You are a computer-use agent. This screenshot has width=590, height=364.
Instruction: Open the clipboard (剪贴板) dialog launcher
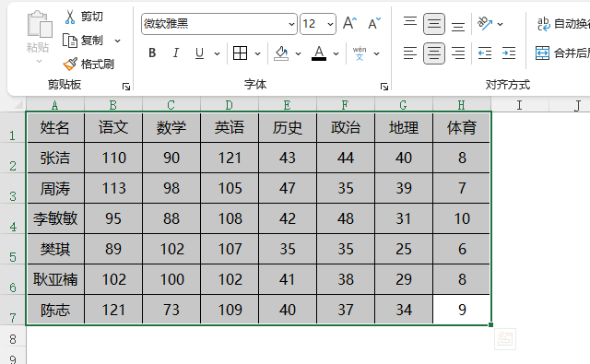(126, 87)
